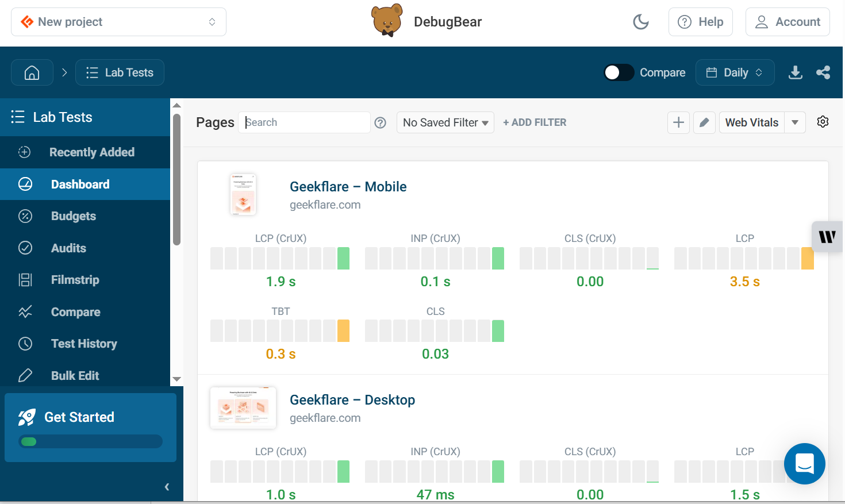Click the home icon in breadcrumb
845x504 pixels.
tap(32, 72)
